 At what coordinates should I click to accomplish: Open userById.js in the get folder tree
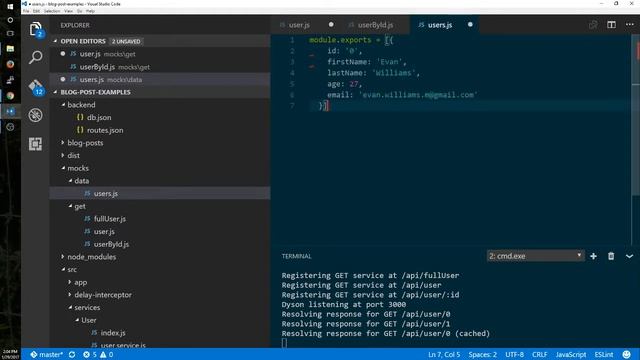(x=111, y=244)
